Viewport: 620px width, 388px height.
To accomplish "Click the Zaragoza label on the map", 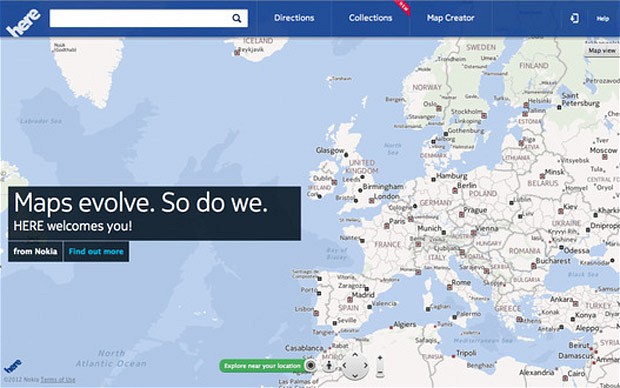I will tap(352, 285).
